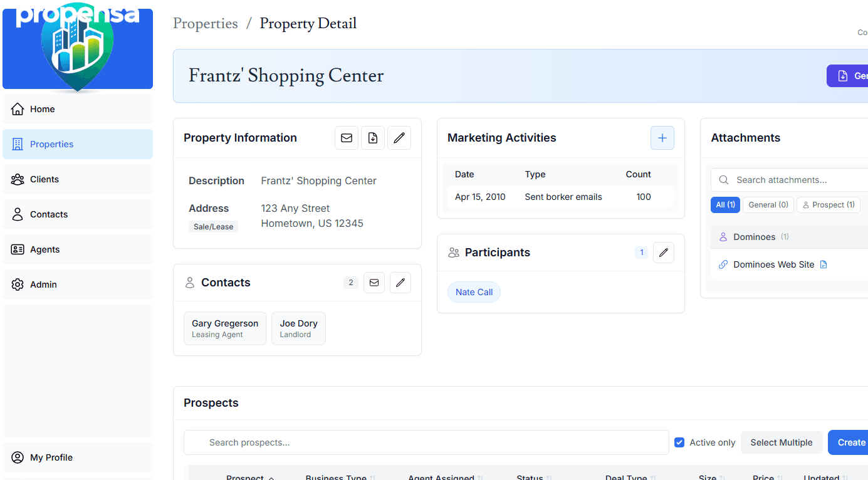Toggle the Prospect (1) attachment filter

tap(828, 204)
